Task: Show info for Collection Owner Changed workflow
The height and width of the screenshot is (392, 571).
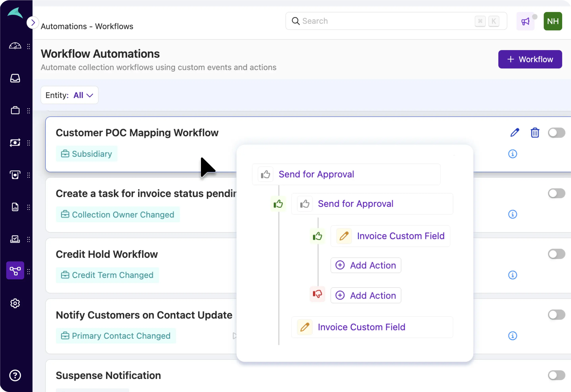Action: [x=513, y=214]
